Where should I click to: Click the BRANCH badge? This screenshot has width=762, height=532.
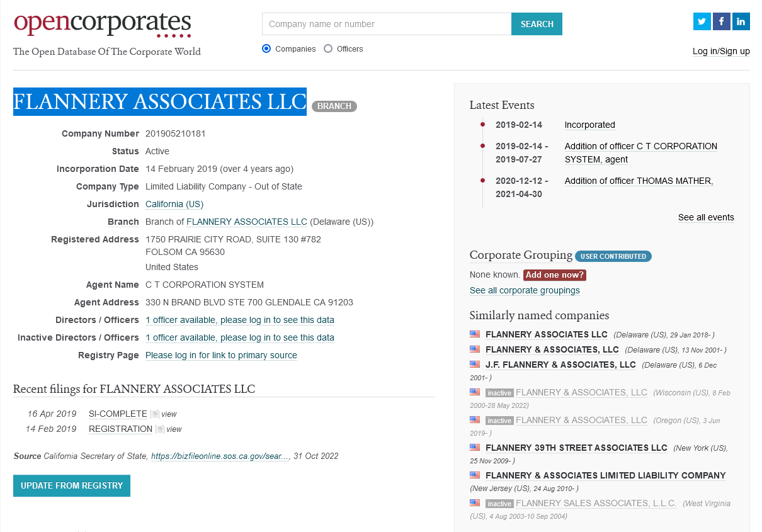(x=334, y=106)
